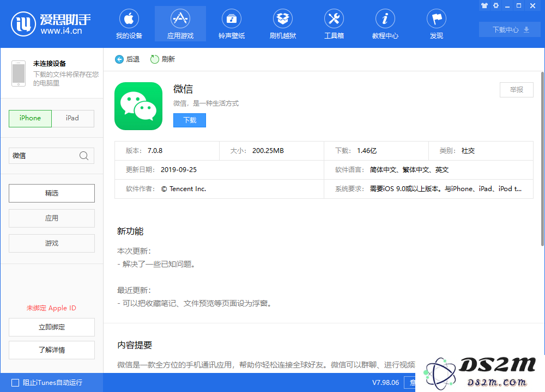Refresh the page with 刷新

pos(162,59)
